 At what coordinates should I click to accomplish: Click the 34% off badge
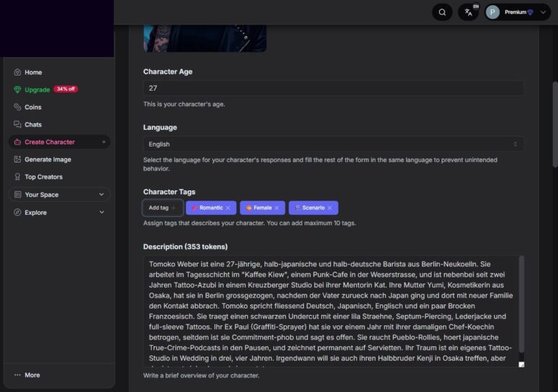[x=66, y=89]
